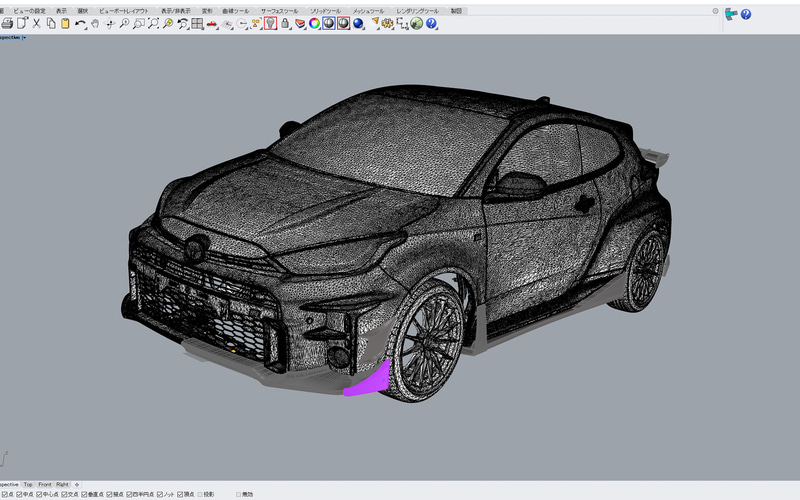
Task: Click the Undo arrow icon
Action: (x=80, y=23)
